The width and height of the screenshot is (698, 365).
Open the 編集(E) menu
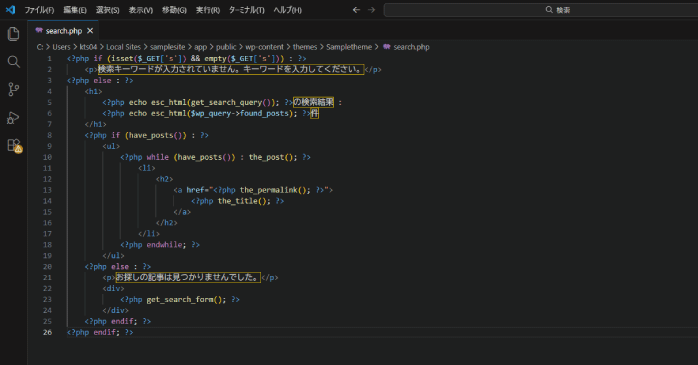coord(75,10)
